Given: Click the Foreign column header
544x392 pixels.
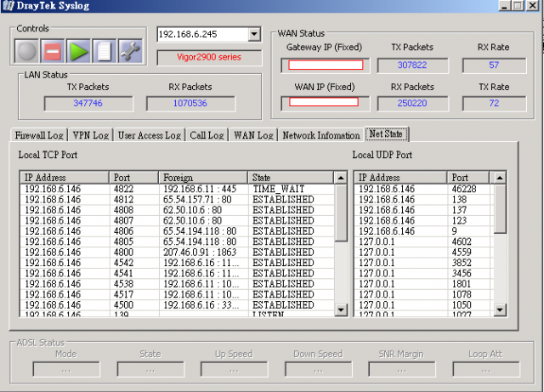Looking at the screenshot, I should point(203,178).
